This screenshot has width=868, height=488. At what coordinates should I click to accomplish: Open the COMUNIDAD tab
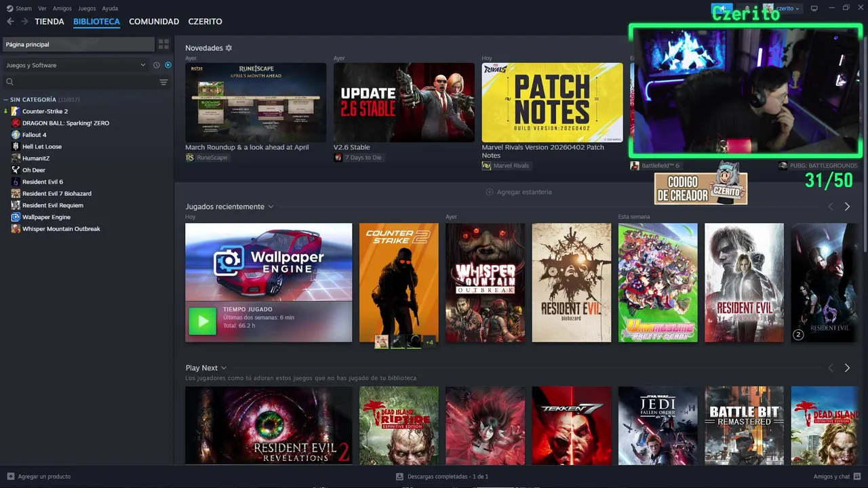[x=154, y=22]
